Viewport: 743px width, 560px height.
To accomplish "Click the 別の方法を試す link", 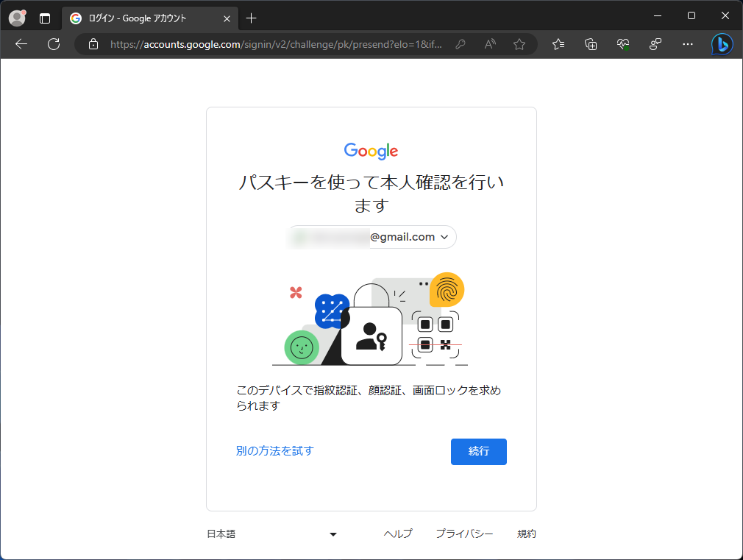I will point(274,451).
